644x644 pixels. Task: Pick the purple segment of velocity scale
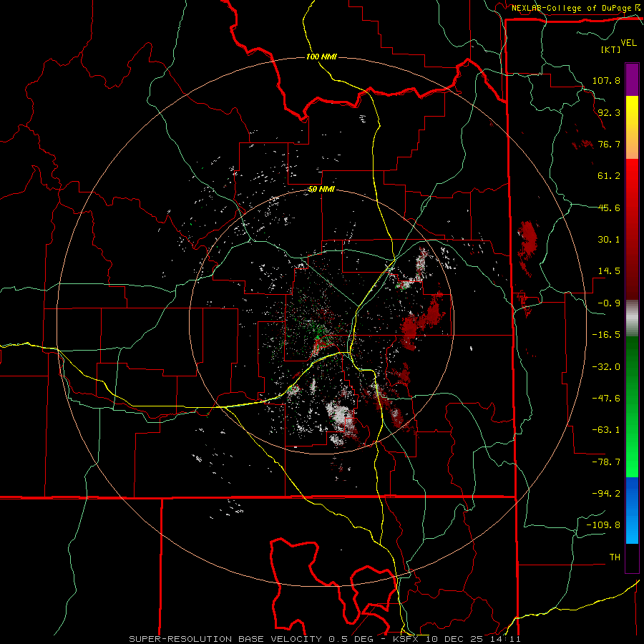click(632, 79)
